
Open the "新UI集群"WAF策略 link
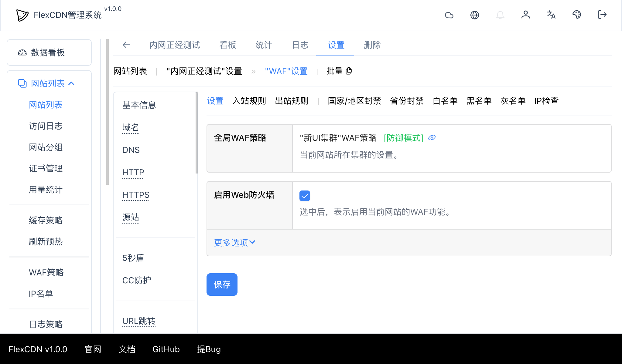338,137
